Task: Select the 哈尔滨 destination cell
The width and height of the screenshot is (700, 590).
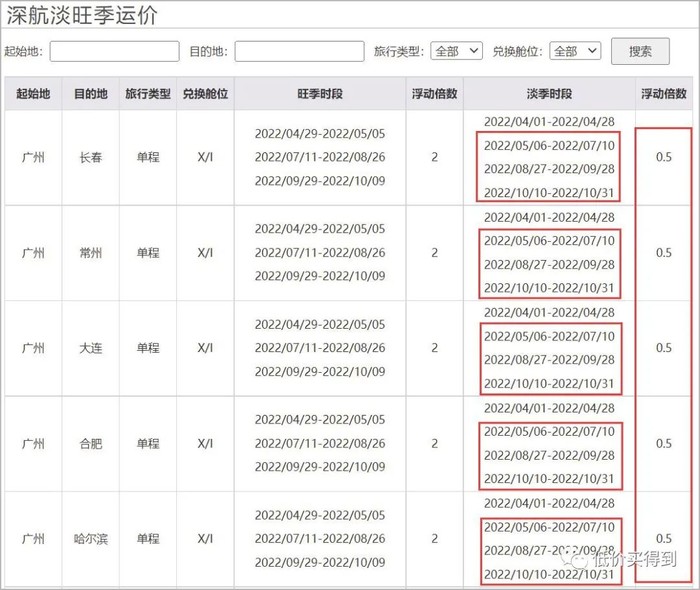Action: 90,538
